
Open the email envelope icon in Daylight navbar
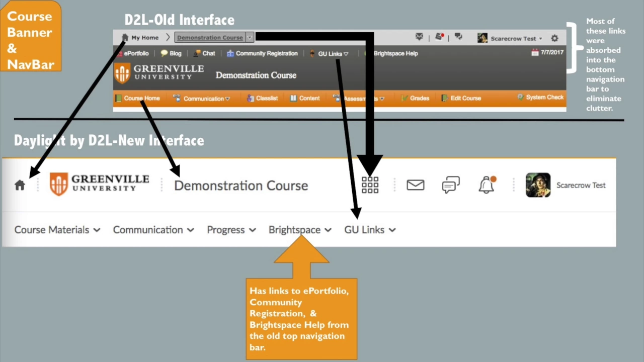pos(415,185)
